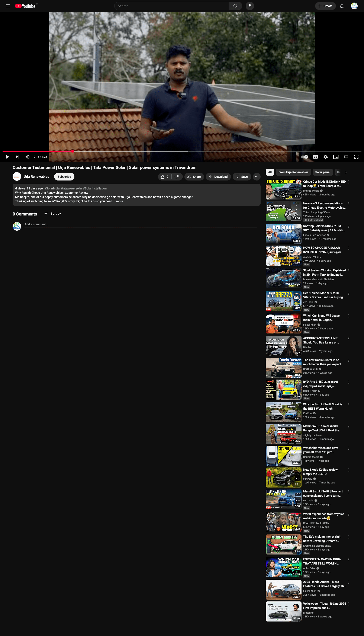Start voice search with microphone
The height and width of the screenshot is (636, 364).
[x=250, y=6]
